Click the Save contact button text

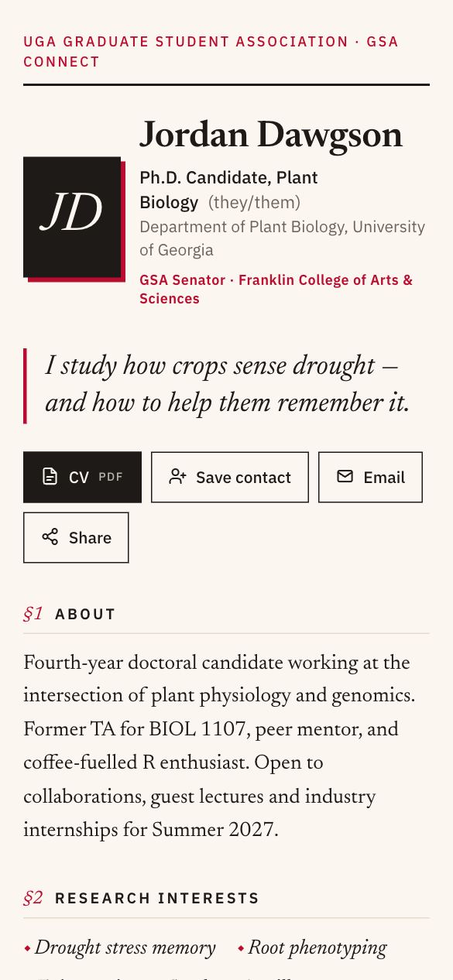tap(243, 478)
